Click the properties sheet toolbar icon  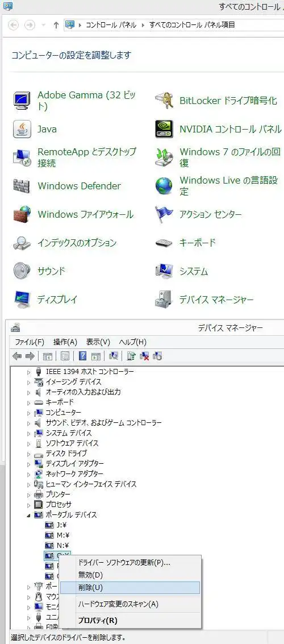[x=65, y=356]
